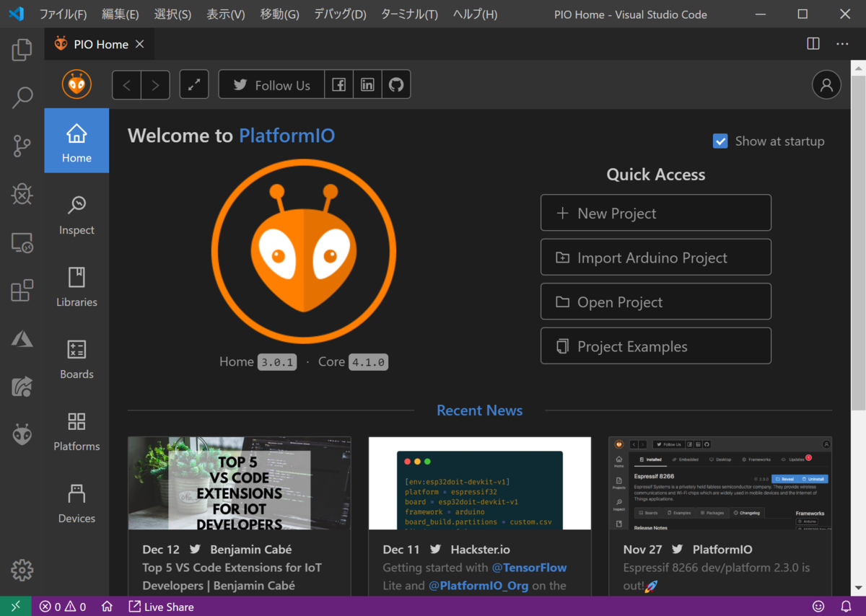This screenshot has height=616, width=866.
Task: Click the Follow Us Twitter button
Action: point(271,85)
